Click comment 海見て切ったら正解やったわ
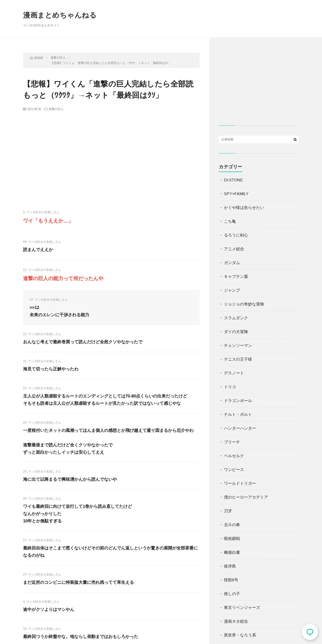Image resolution: width=322 pixels, height=644 pixels. tap(51, 369)
